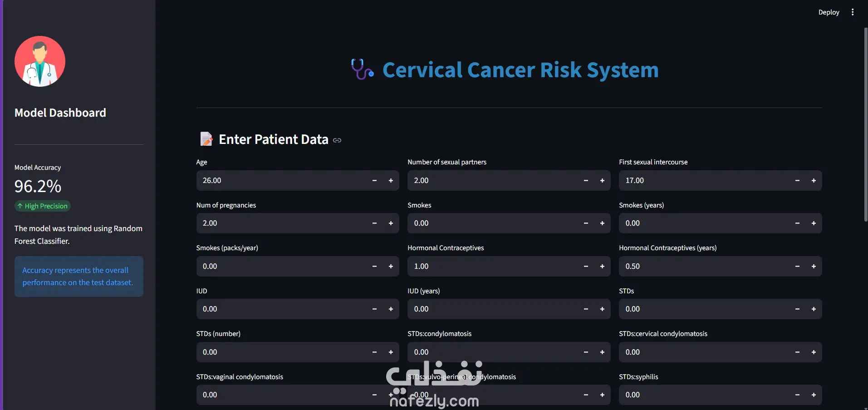Click the vertical page scrollbar

866,125
